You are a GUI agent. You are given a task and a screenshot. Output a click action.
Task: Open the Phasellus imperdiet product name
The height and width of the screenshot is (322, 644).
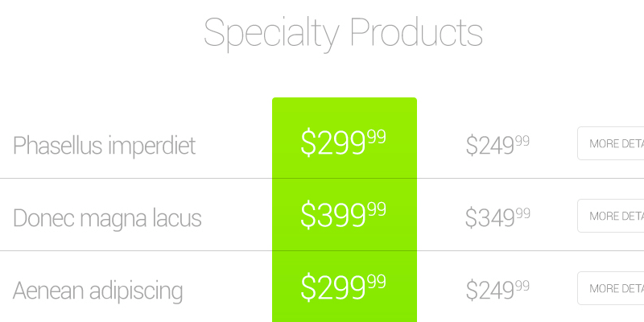click(104, 146)
